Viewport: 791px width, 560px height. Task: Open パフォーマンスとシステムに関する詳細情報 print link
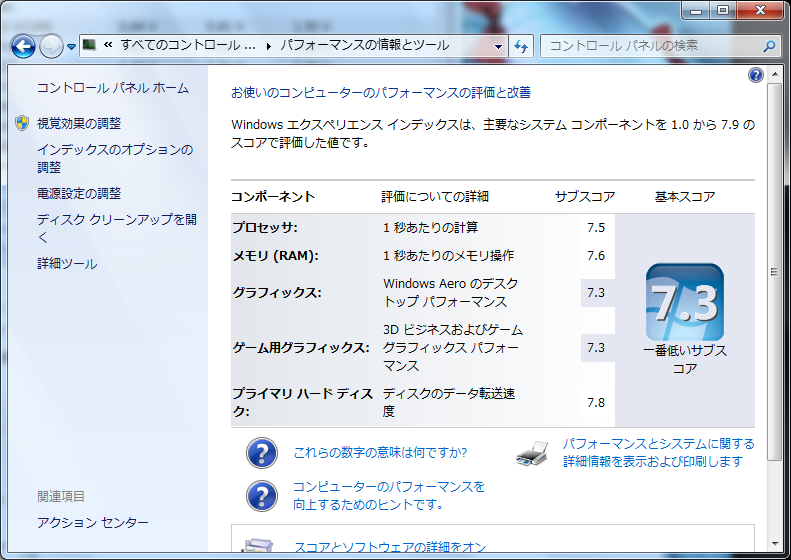[x=659, y=453]
